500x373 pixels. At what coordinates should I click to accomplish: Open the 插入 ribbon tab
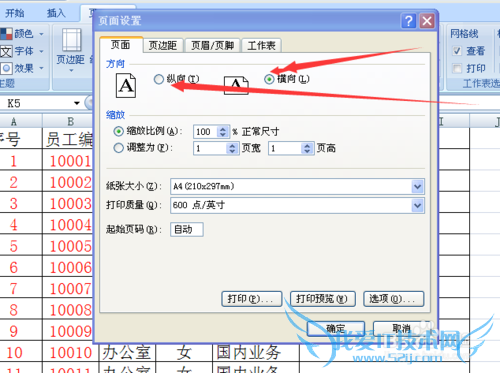(x=56, y=13)
